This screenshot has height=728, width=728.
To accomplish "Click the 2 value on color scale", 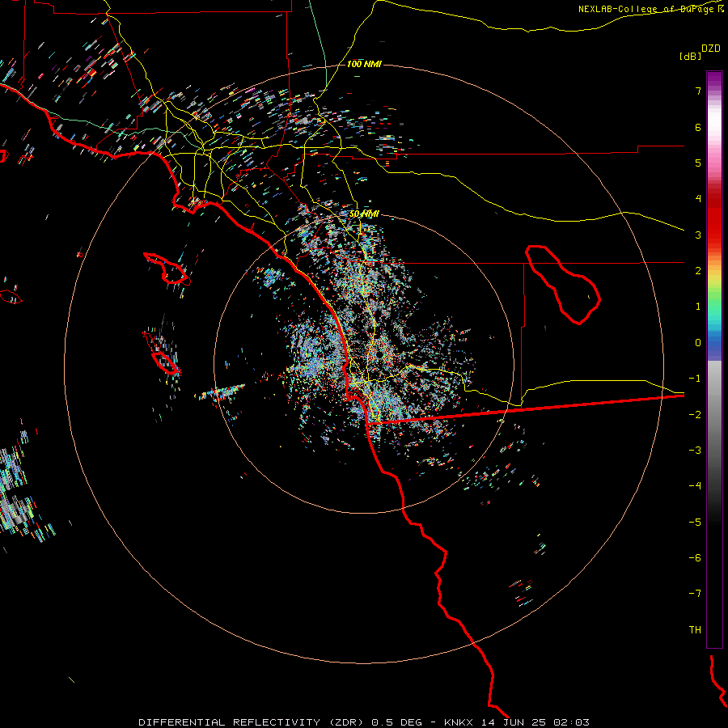I will (698, 271).
